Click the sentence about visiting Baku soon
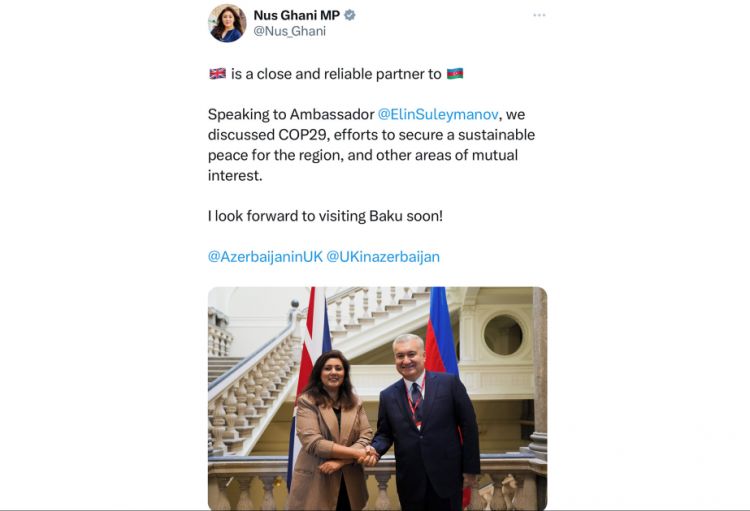 tap(325, 216)
